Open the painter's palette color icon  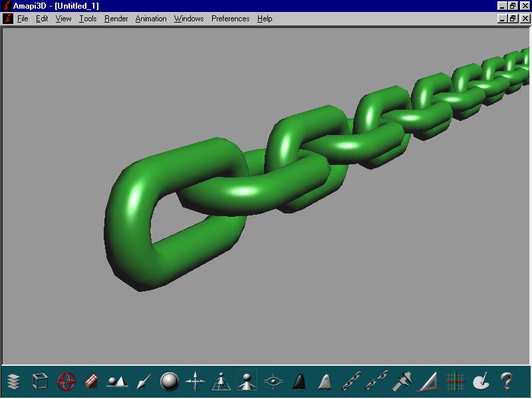(480, 381)
